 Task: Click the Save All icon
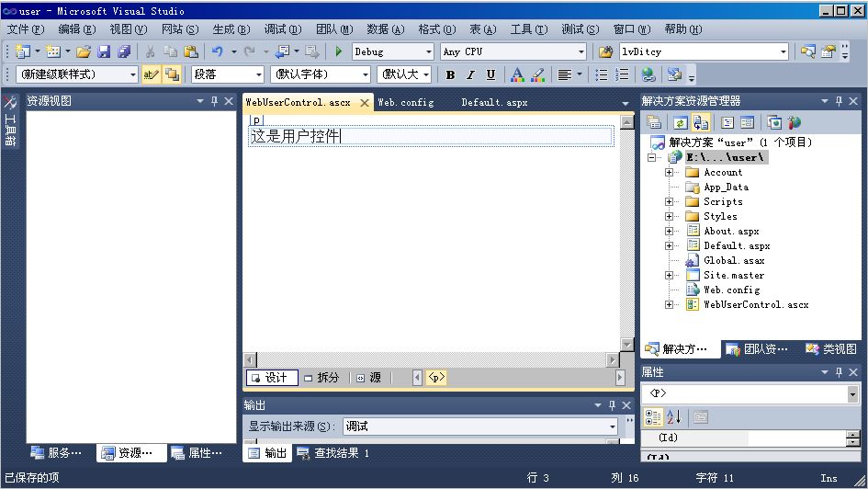[x=124, y=51]
